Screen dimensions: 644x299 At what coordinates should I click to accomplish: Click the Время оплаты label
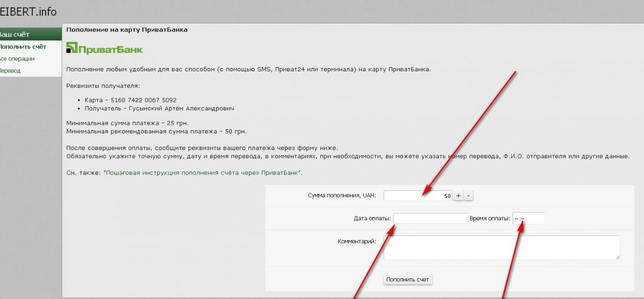[491, 218]
